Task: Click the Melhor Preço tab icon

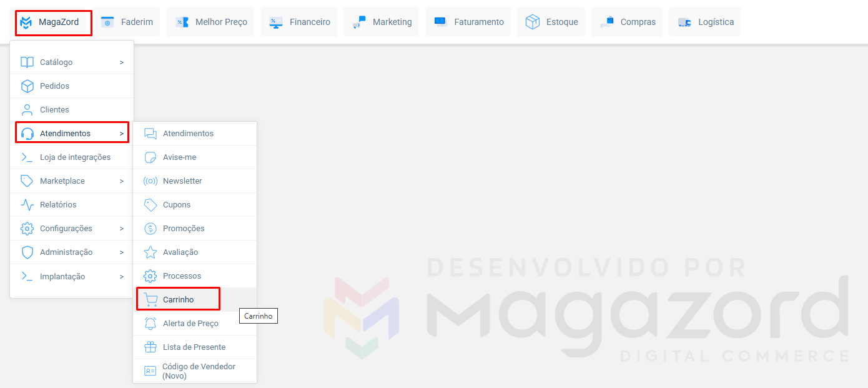Action: (x=182, y=22)
